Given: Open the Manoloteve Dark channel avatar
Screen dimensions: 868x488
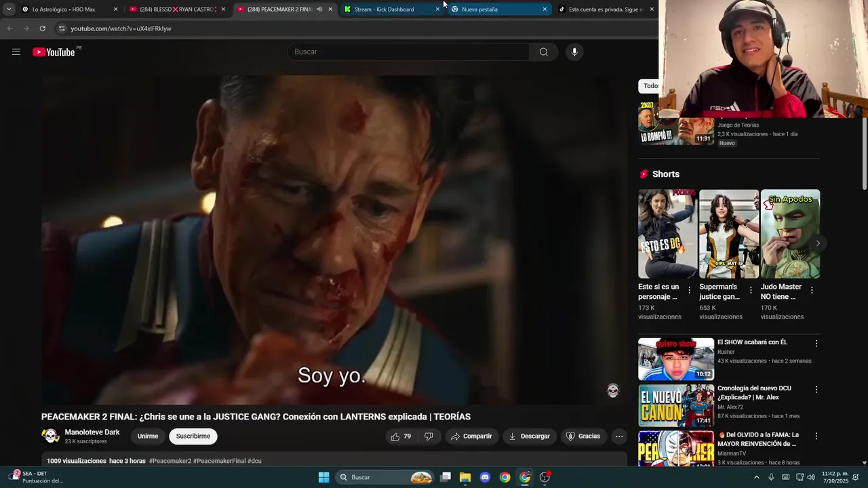Looking at the screenshot, I should (x=50, y=436).
